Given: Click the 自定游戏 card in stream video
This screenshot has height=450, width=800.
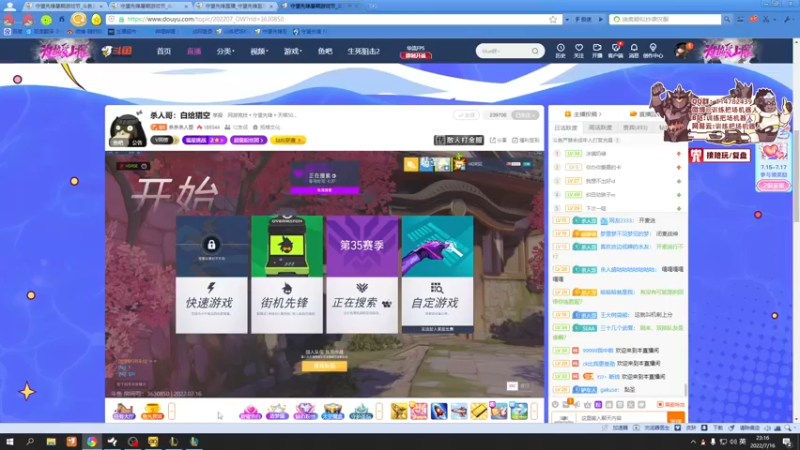Looking at the screenshot, I should tap(437, 274).
